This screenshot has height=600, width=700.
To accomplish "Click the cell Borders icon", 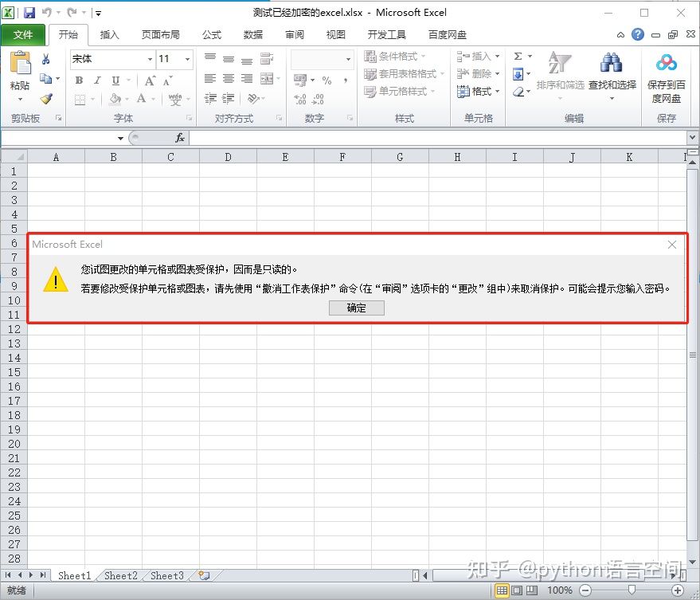I will [80, 99].
